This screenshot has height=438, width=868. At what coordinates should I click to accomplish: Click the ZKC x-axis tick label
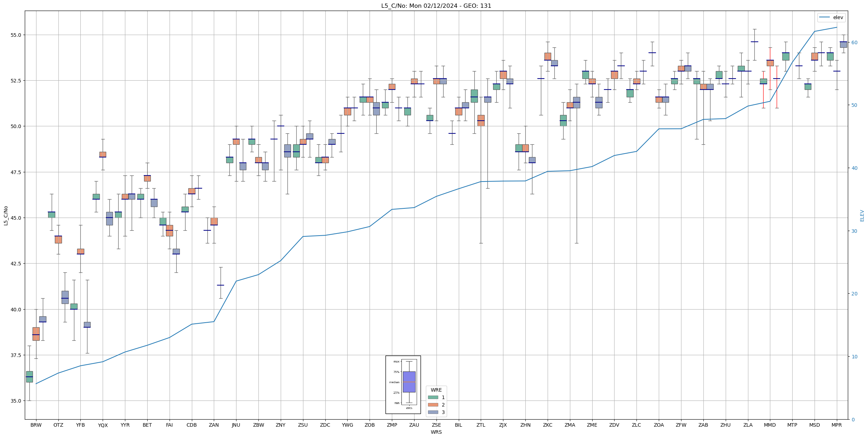[x=547, y=425]
